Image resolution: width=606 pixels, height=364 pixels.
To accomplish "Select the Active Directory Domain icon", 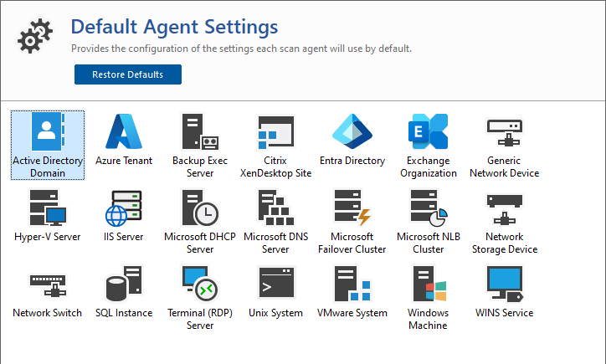I will pos(48,131).
